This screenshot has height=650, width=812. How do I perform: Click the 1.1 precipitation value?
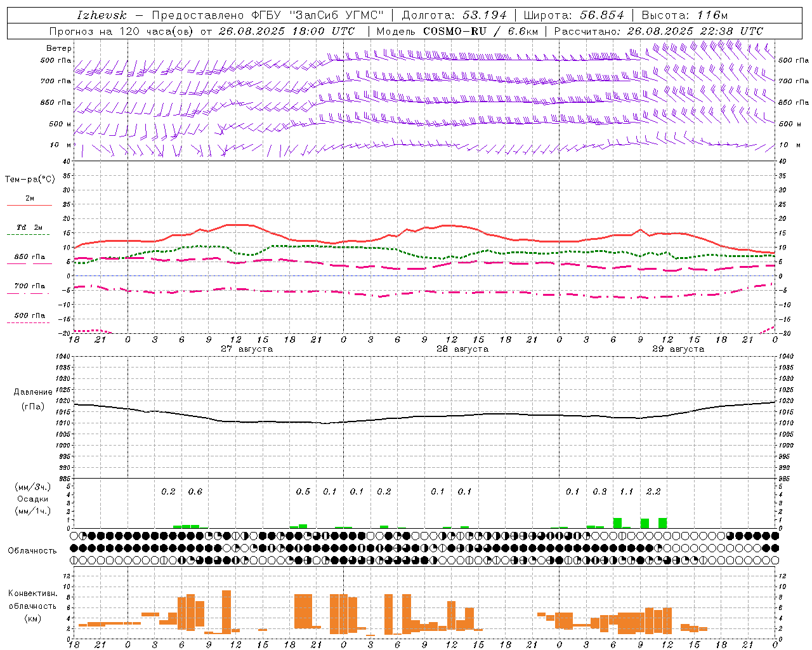(x=627, y=492)
